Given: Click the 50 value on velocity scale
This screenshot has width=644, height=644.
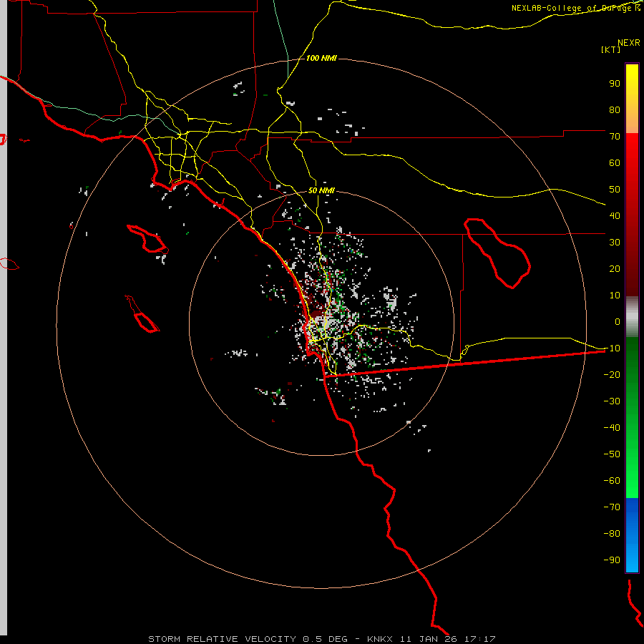Looking at the screenshot, I should [x=615, y=190].
